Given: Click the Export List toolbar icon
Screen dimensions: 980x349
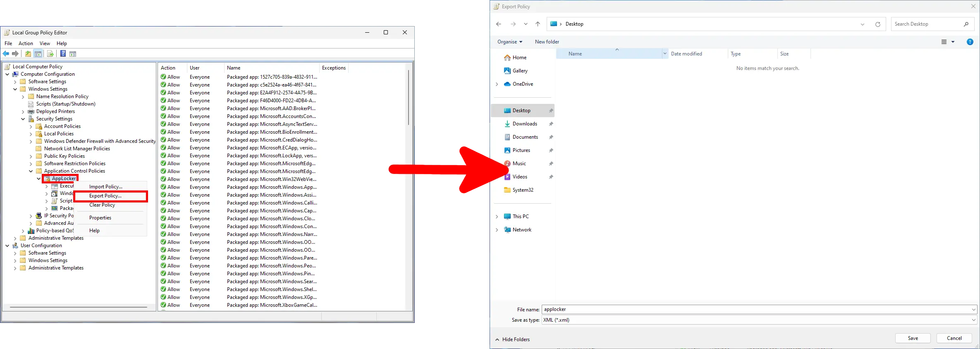Looking at the screenshot, I should point(50,54).
